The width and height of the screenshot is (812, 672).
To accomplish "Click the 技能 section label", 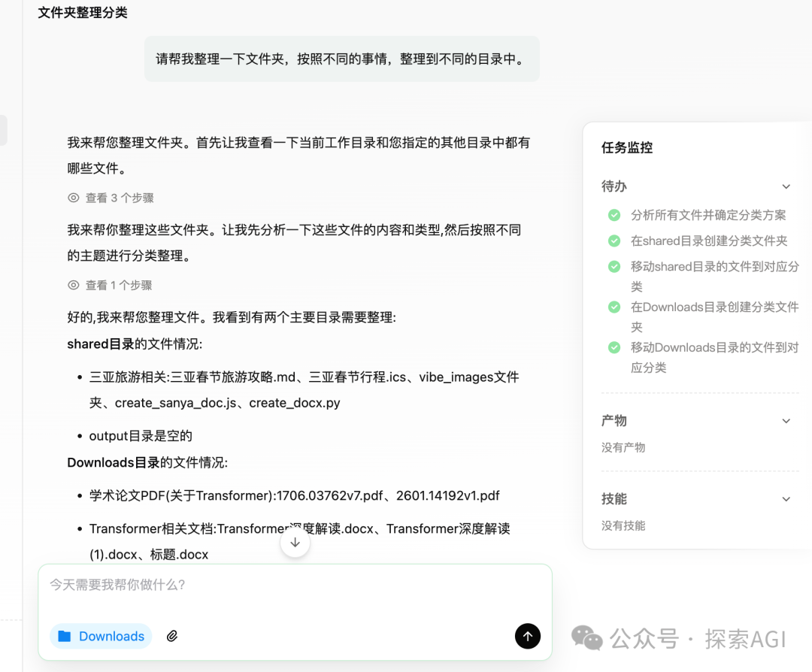I will coord(614,499).
